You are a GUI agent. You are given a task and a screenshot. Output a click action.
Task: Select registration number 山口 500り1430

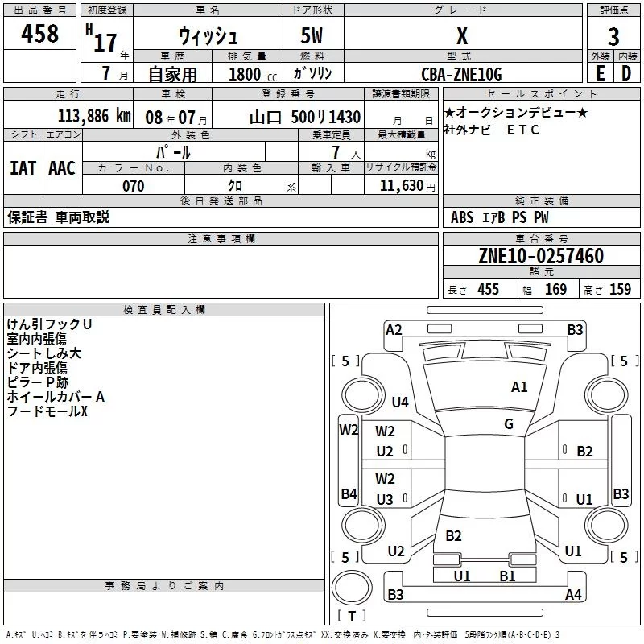[x=305, y=118]
